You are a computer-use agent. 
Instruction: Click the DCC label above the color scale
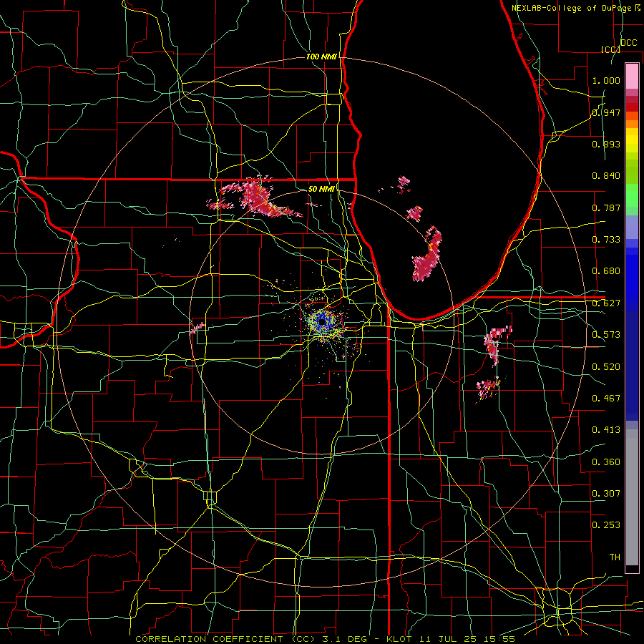click(x=628, y=43)
